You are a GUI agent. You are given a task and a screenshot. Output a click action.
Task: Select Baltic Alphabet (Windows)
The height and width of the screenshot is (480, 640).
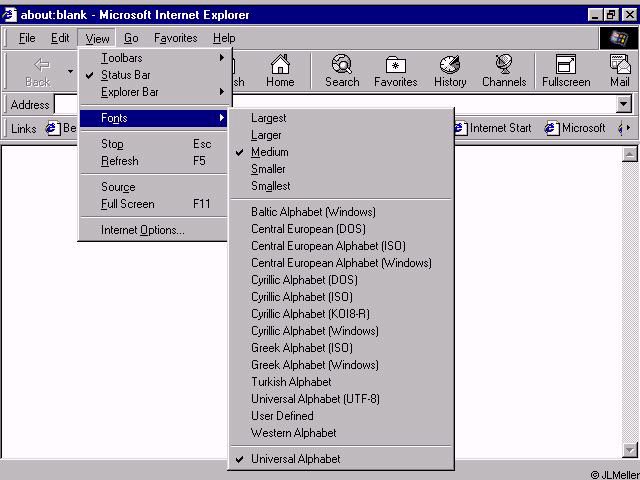[341, 212]
